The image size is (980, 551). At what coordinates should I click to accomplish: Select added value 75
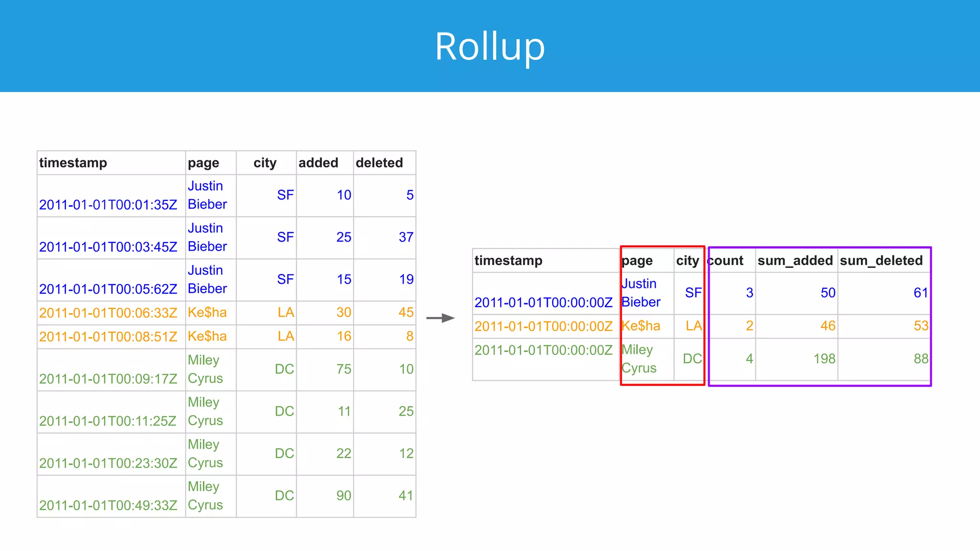(344, 369)
